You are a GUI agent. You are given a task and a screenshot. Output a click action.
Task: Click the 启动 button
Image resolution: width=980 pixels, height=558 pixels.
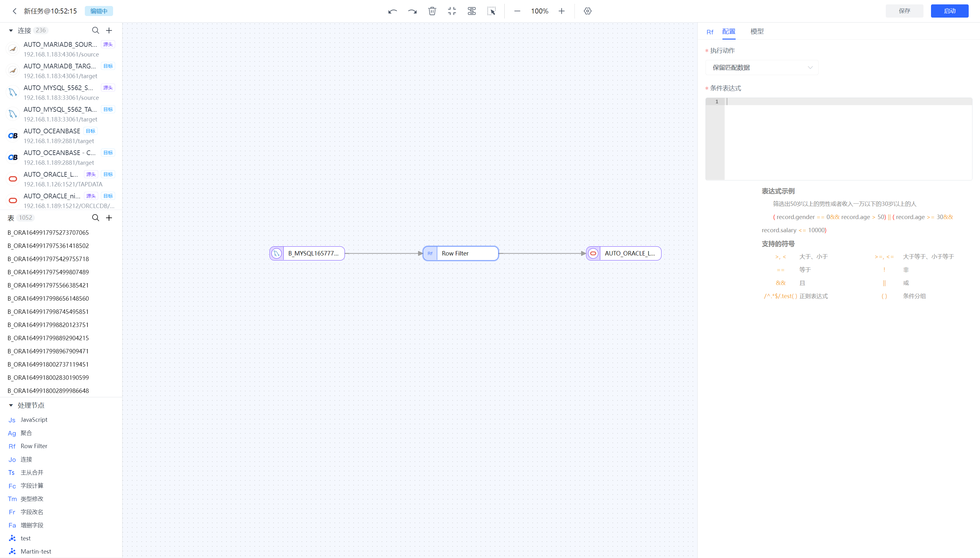click(x=949, y=11)
